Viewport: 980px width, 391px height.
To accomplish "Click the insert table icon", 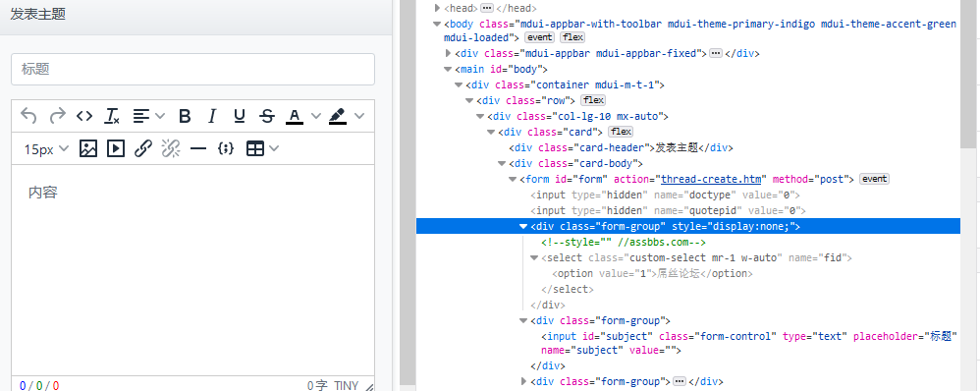I will (255, 148).
